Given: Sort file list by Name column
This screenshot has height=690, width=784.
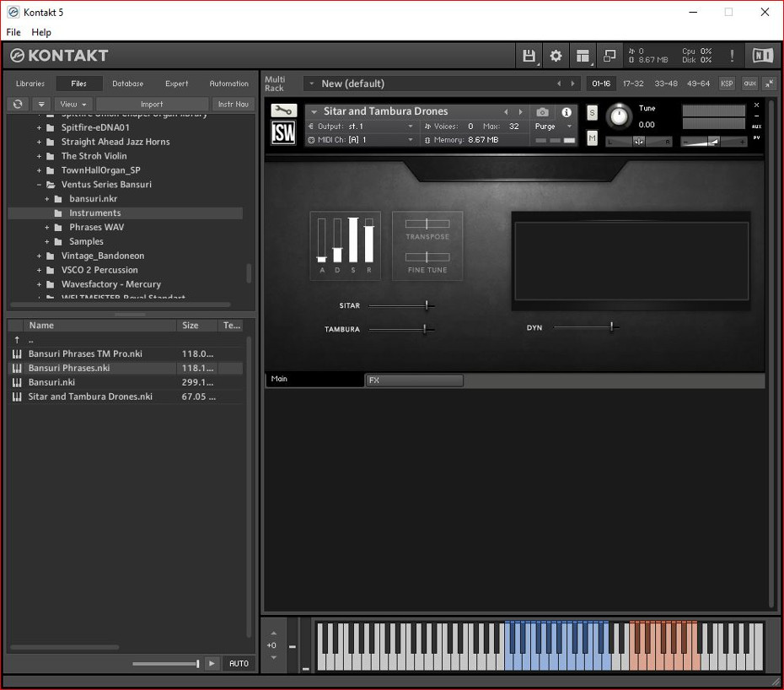Looking at the screenshot, I should tap(99, 326).
